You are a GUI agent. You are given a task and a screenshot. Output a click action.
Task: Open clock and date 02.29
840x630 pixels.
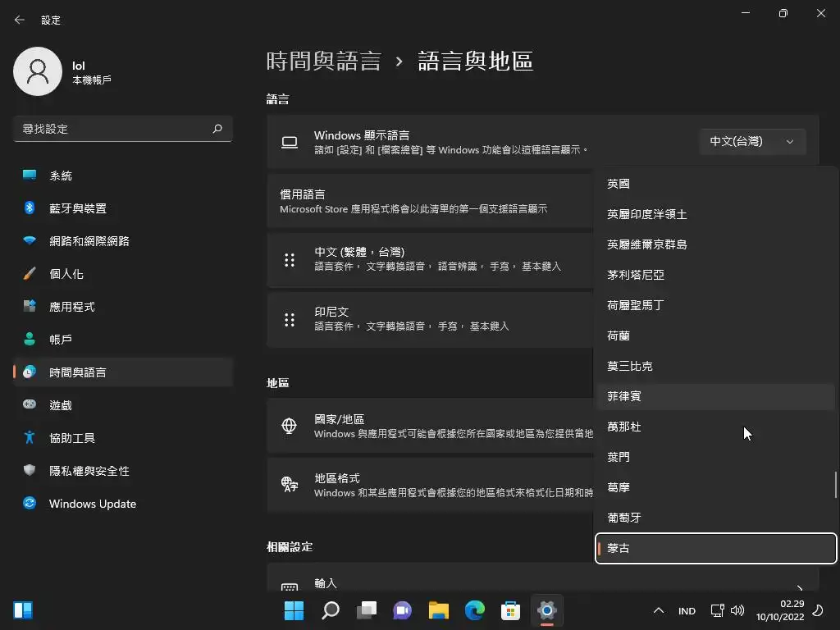[780, 610]
